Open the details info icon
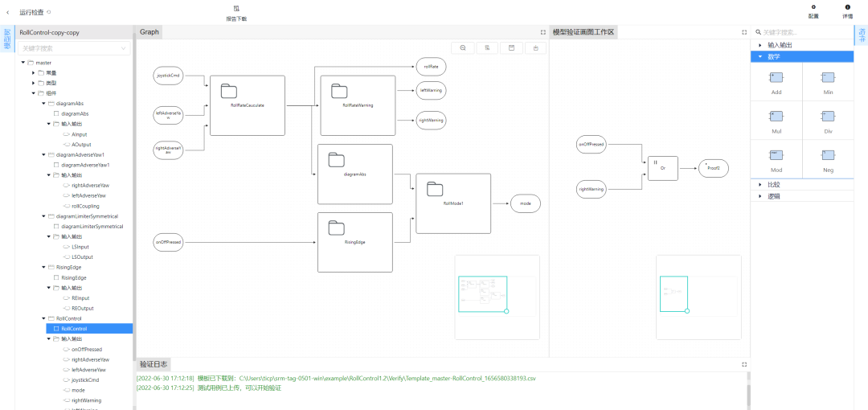 click(x=847, y=7)
